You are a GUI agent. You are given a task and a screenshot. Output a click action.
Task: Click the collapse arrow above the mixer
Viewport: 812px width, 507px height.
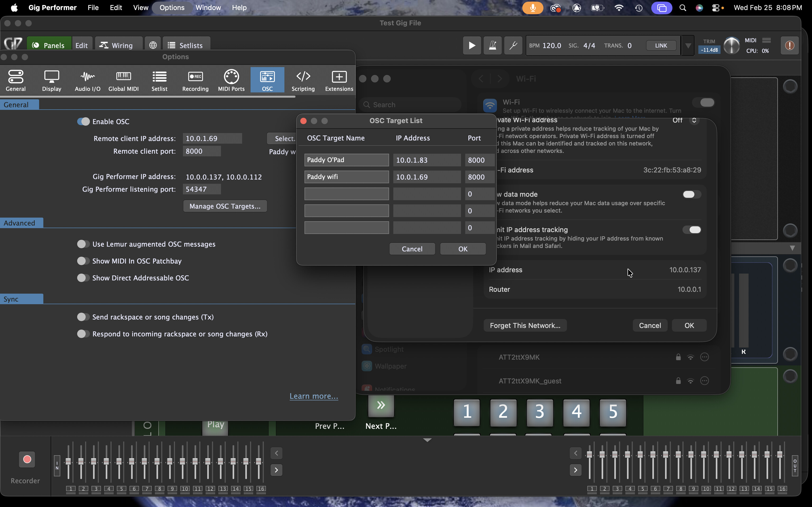click(x=427, y=440)
